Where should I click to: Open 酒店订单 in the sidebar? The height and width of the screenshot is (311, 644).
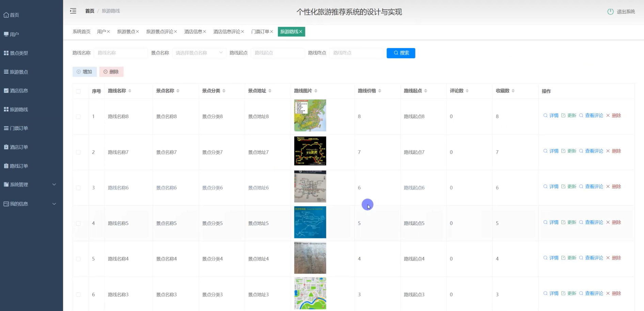(x=16, y=147)
